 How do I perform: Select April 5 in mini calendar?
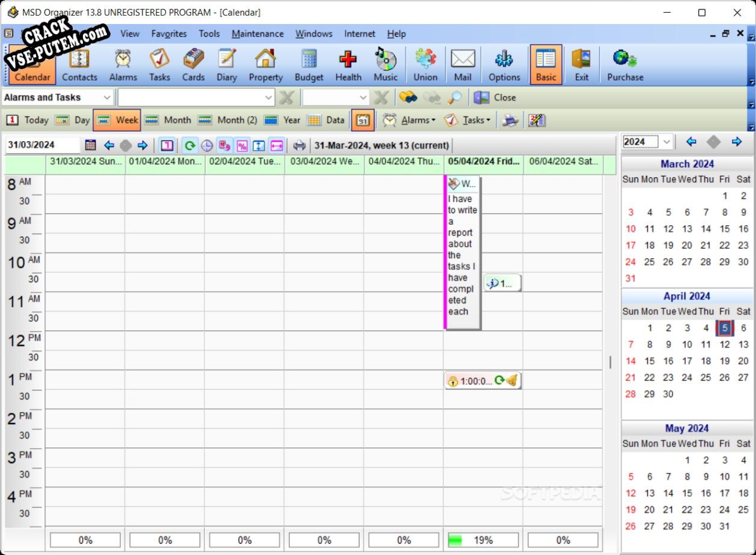pyautogui.click(x=724, y=328)
